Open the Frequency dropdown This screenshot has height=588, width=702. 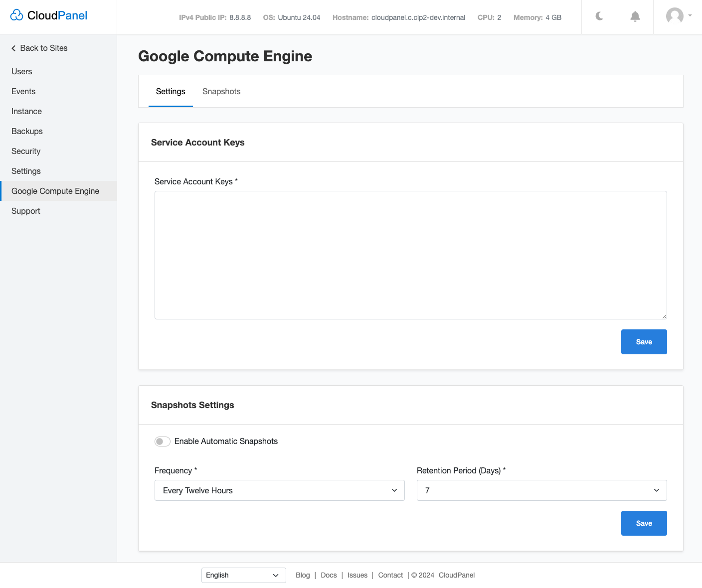(280, 490)
